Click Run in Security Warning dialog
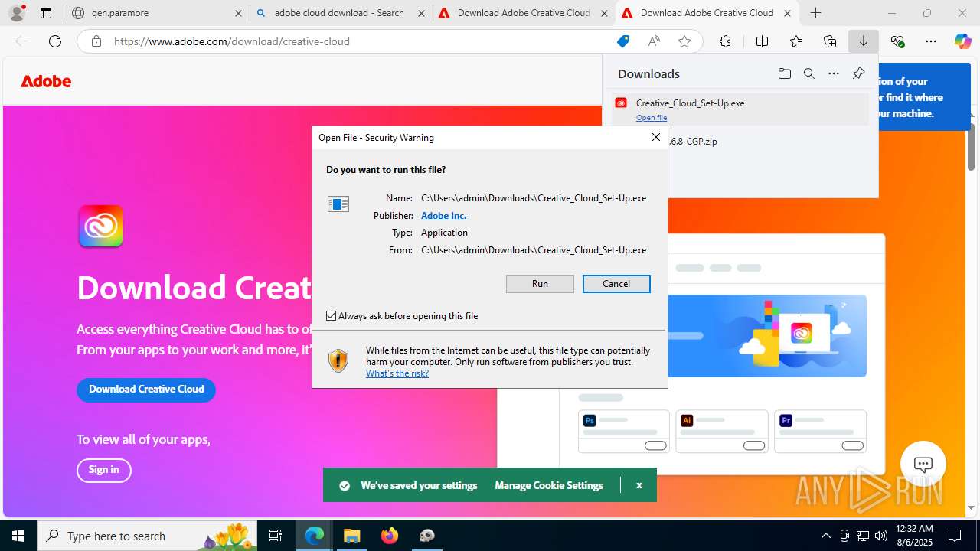Image resolution: width=980 pixels, height=551 pixels. pos(540,284)
